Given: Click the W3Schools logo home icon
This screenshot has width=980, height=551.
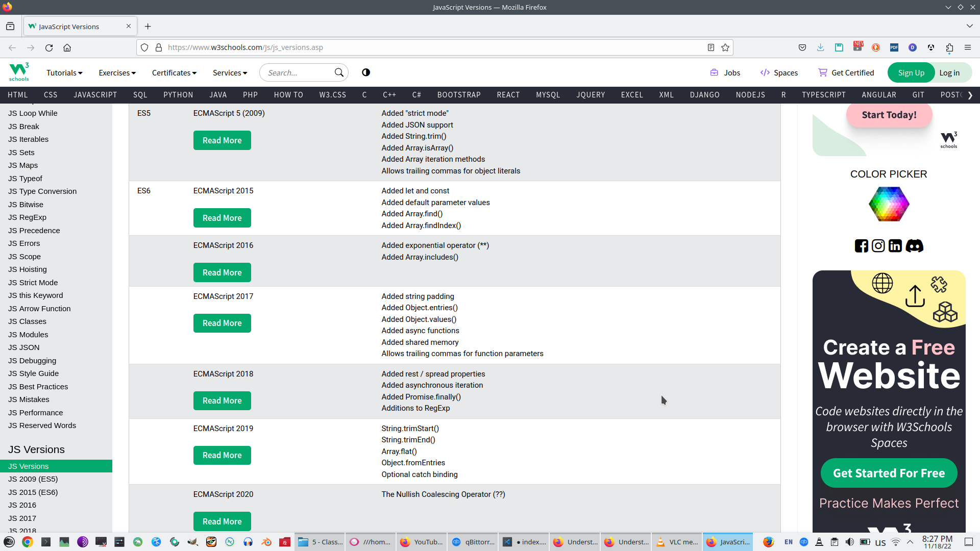Looking at the screenshot, I should 19,72.
